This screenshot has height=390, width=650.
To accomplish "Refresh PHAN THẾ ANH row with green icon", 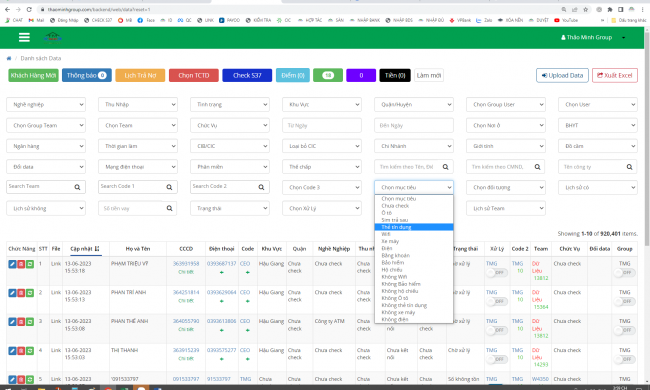I will click(x=30, y=322).
